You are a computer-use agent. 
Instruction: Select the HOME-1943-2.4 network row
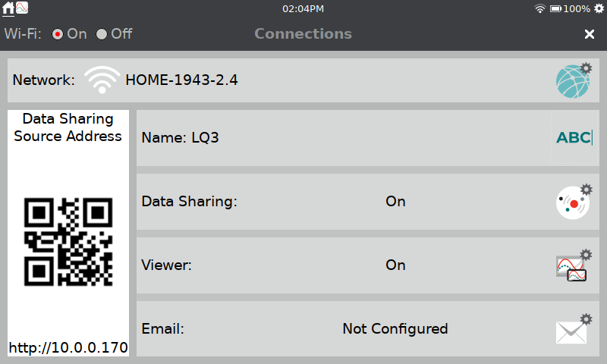(303, 80)
